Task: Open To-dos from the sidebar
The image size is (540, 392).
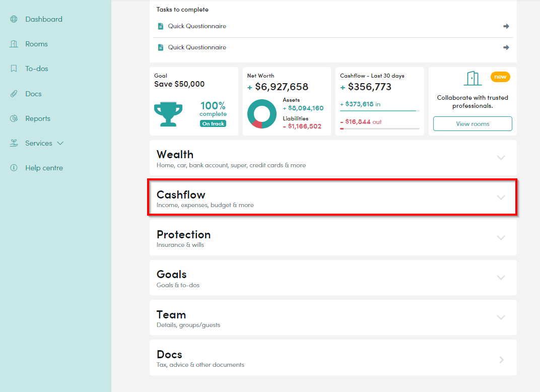Action: [36, 69]
